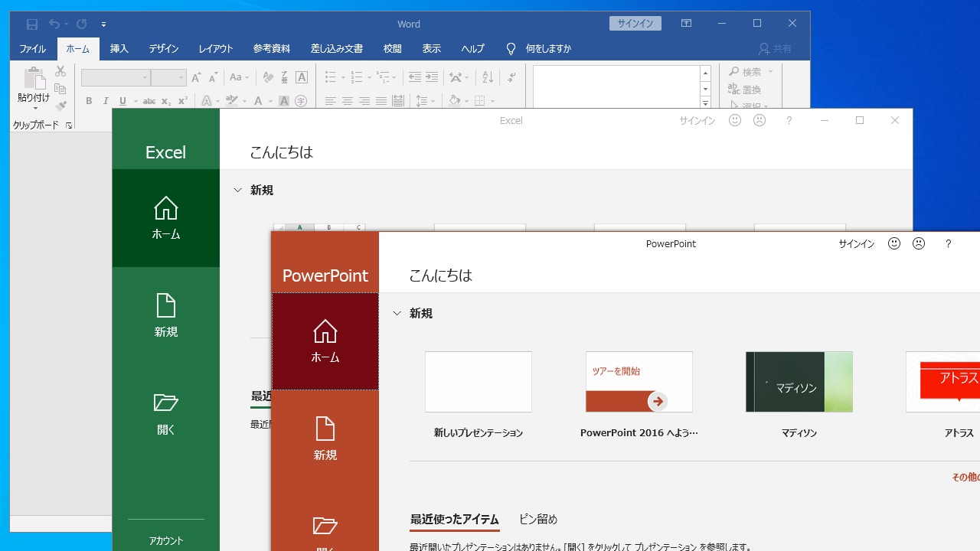Click the smiley feedback face in PowerPoint's title bar

(x=894, y=243)
